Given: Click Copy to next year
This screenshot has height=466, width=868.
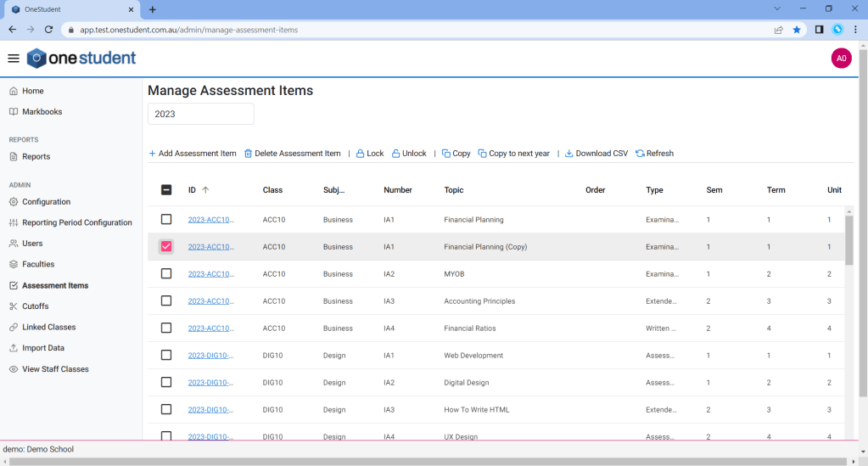Looking at the screenshot, I should point(513,154).
